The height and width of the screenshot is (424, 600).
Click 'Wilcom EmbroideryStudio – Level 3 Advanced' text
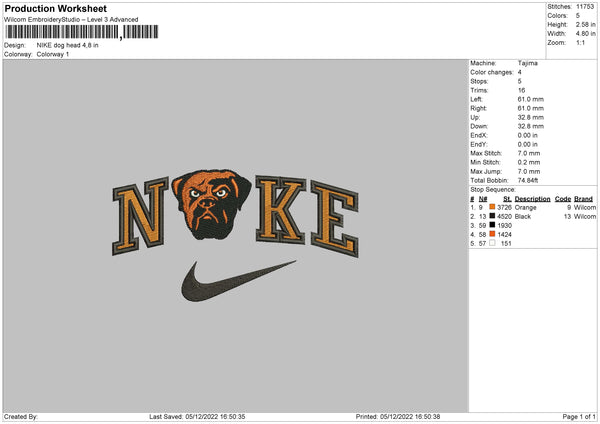pos(71,20)
